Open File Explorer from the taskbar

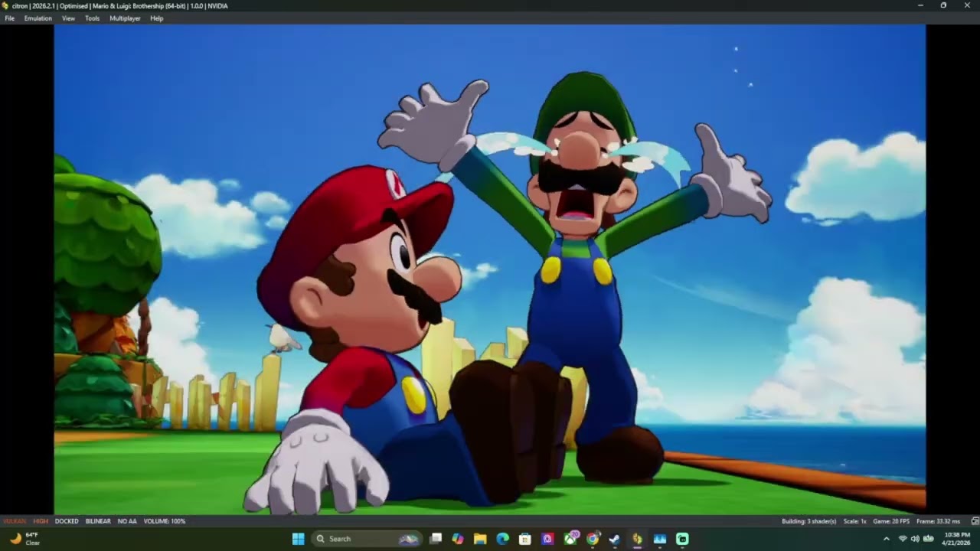pos(480,539)
